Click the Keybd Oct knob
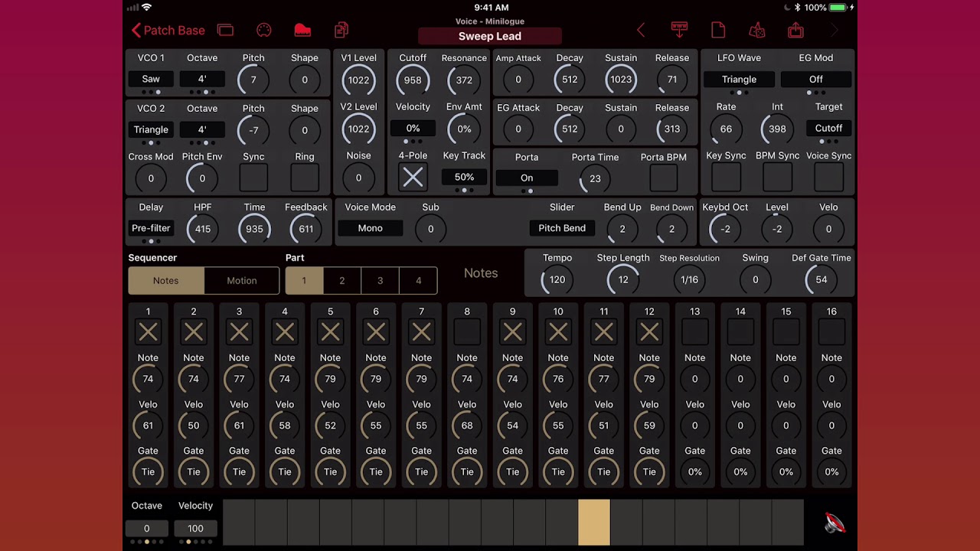 725,229
